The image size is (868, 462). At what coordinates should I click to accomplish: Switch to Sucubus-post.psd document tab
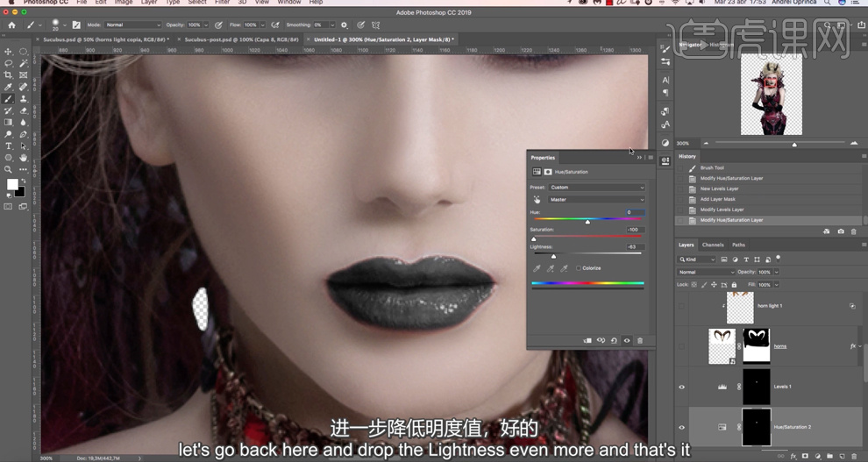pyautogui.click(x=241, y=39)
